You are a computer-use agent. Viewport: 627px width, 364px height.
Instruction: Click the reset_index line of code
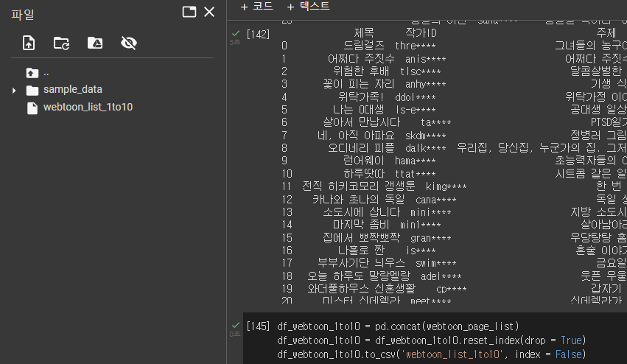pyautogui.click(x=432, y=340)
